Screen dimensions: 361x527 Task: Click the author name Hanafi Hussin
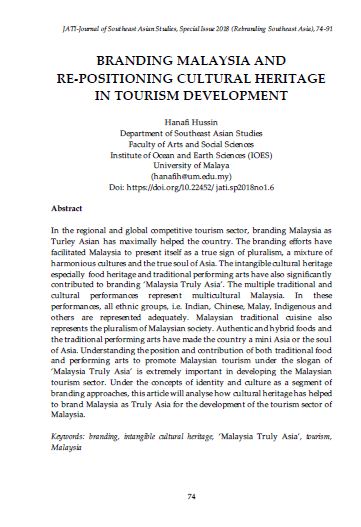pyautogui.click(x=191, y=122)
